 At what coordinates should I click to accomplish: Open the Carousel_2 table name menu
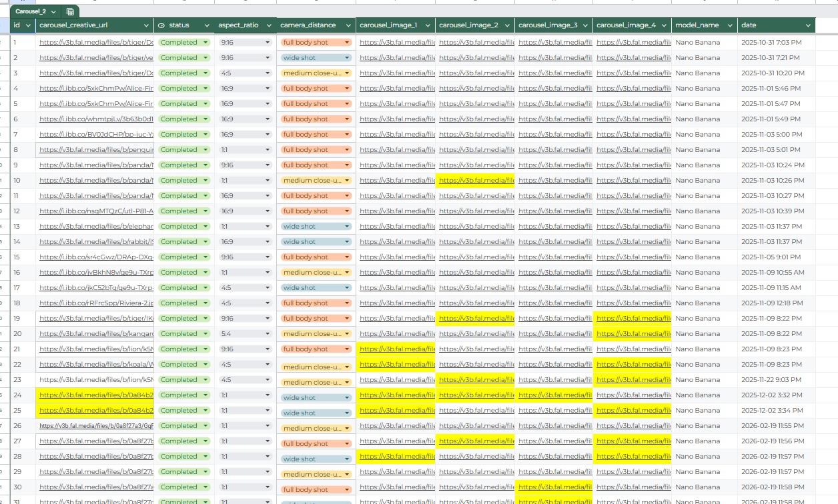tap(53, 11)
